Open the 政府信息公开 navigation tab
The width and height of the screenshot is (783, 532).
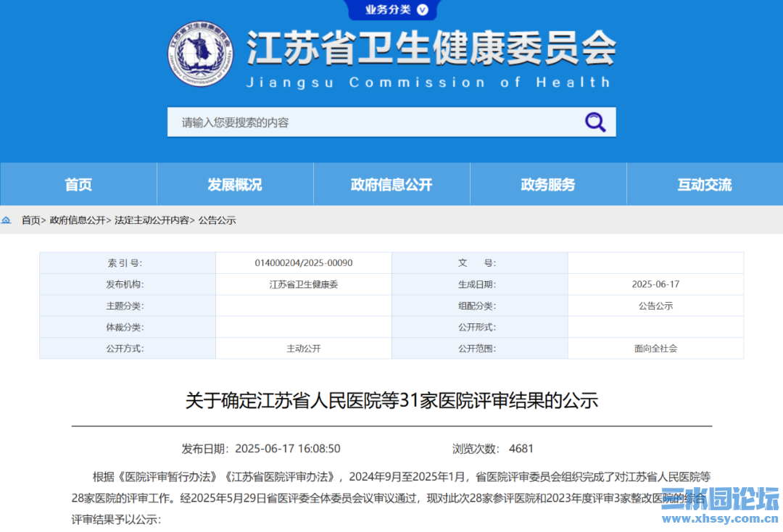tap(391, 184)
